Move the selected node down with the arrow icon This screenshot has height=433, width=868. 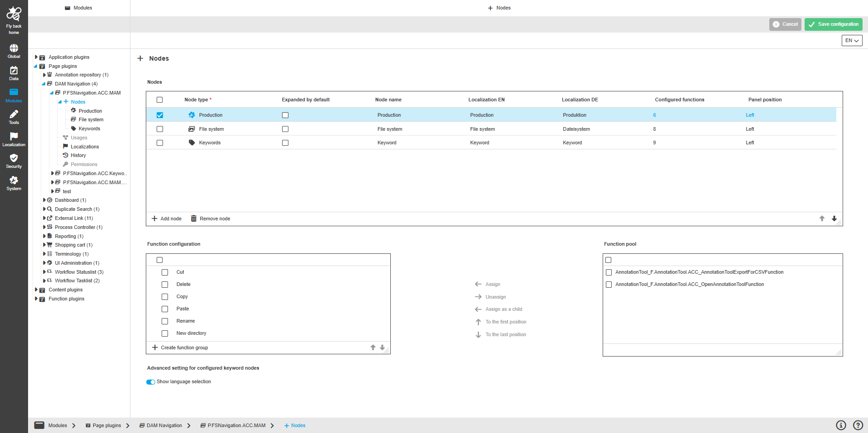(x=834, y=219)
